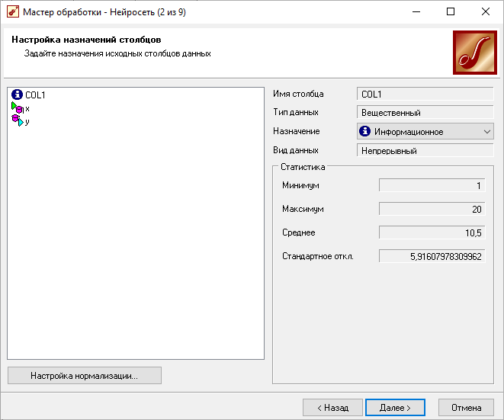Click the Тип данных field Вещественный

[425, 113]
